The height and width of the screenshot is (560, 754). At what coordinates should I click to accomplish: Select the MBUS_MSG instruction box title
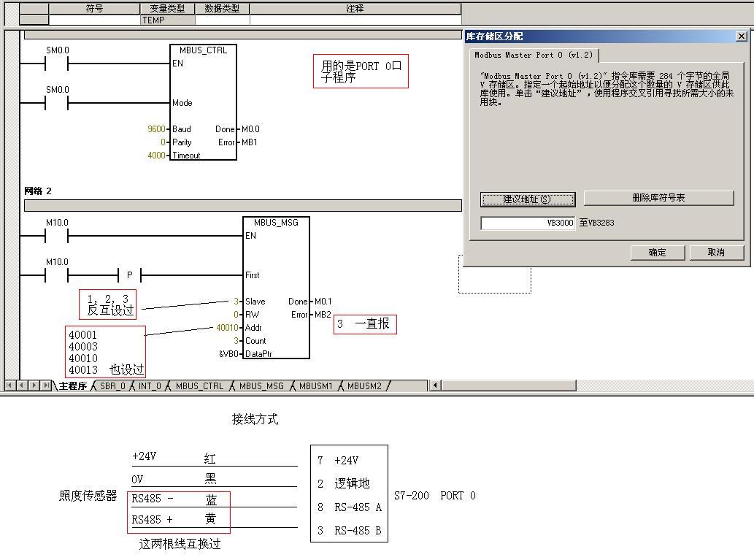coord(276,223)
